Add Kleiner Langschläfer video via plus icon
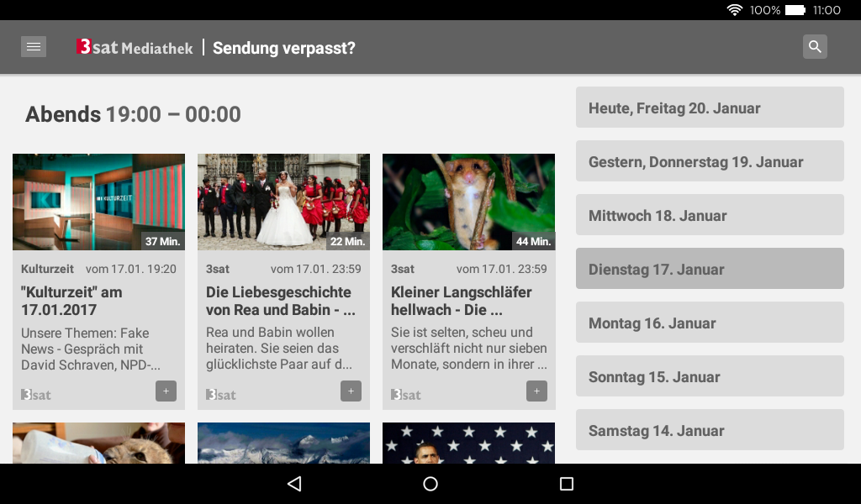Image resolution: width=861 pixels, height=504 pixels. (x=536, y=391)
